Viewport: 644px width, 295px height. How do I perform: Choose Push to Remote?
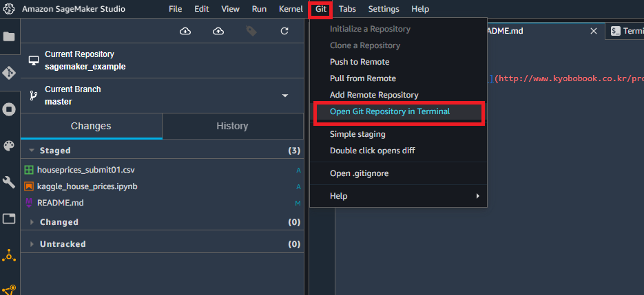[x=360, y=62]
